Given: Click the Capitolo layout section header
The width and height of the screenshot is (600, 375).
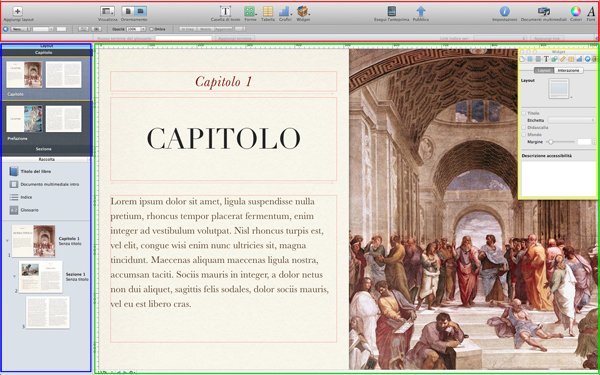Looking at the screenshot, I should (x=44, y=52).
